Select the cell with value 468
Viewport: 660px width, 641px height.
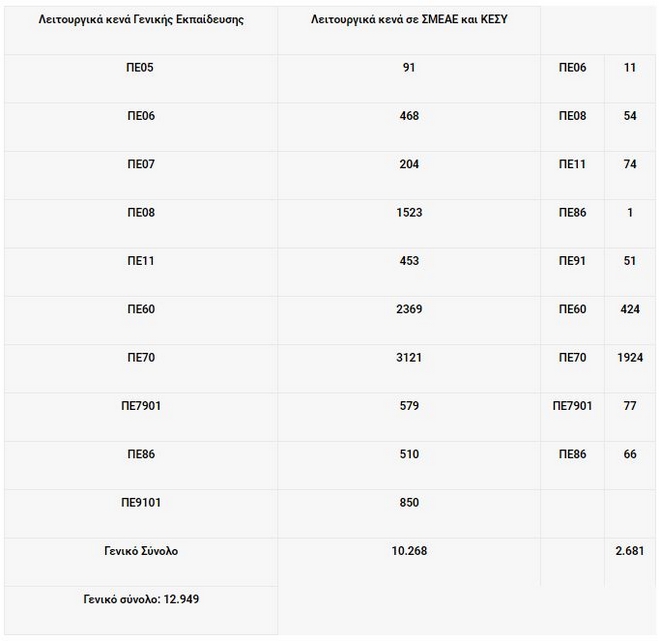[409, 116]
